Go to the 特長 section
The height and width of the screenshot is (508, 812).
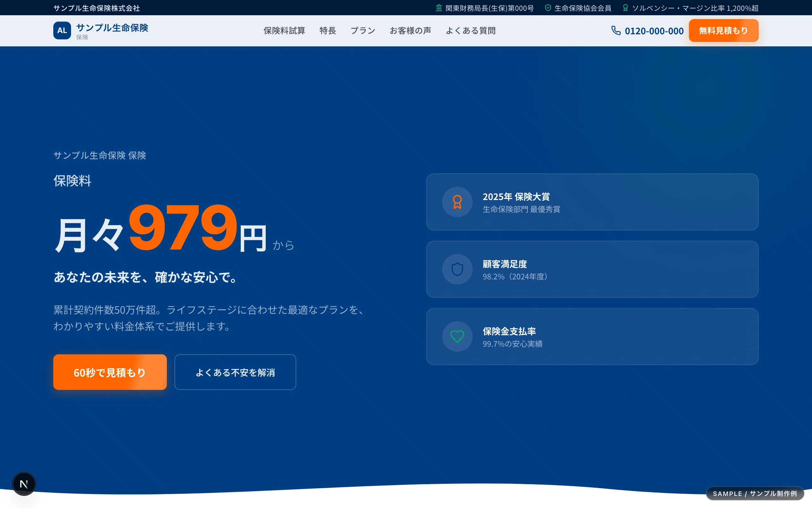[x=327, y=30]
